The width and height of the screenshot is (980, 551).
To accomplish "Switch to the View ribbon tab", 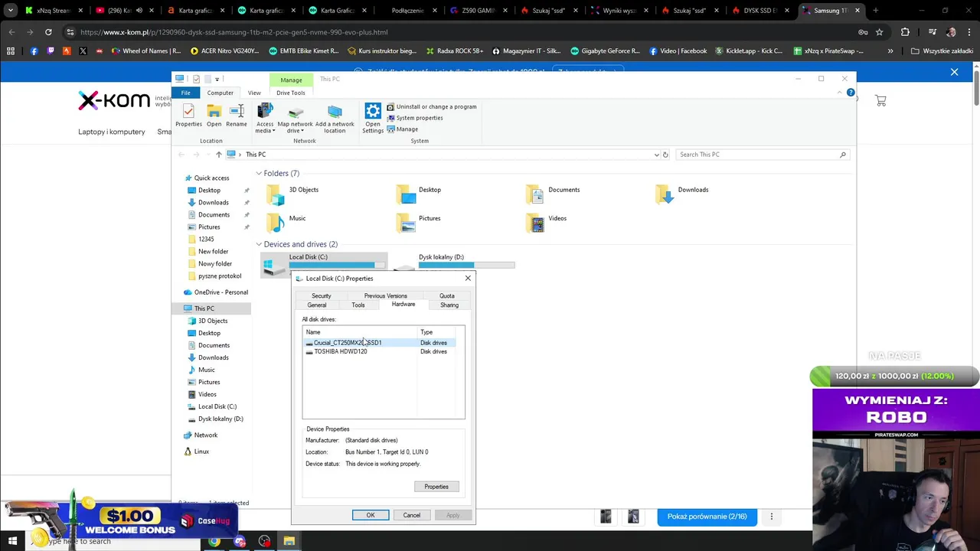I will [254, 93].
